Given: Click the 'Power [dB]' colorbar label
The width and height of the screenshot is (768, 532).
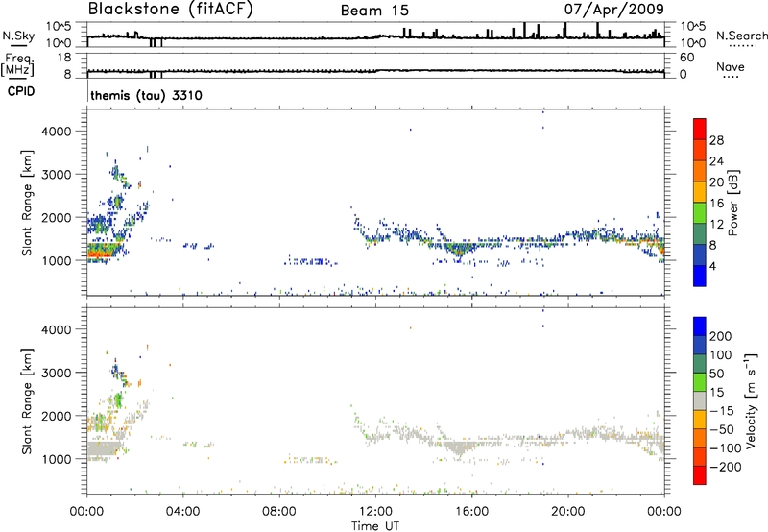Looking at the screenshot, I should coord(732,203).
